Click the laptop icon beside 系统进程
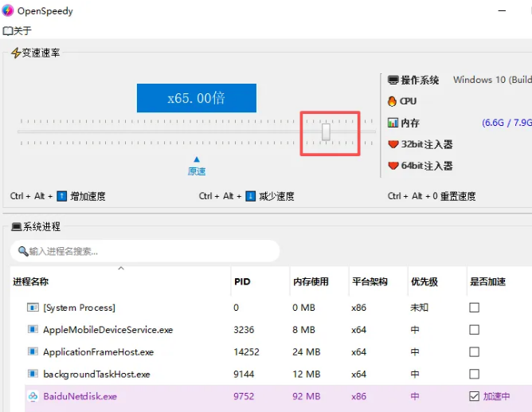 [x=16, y=226]
